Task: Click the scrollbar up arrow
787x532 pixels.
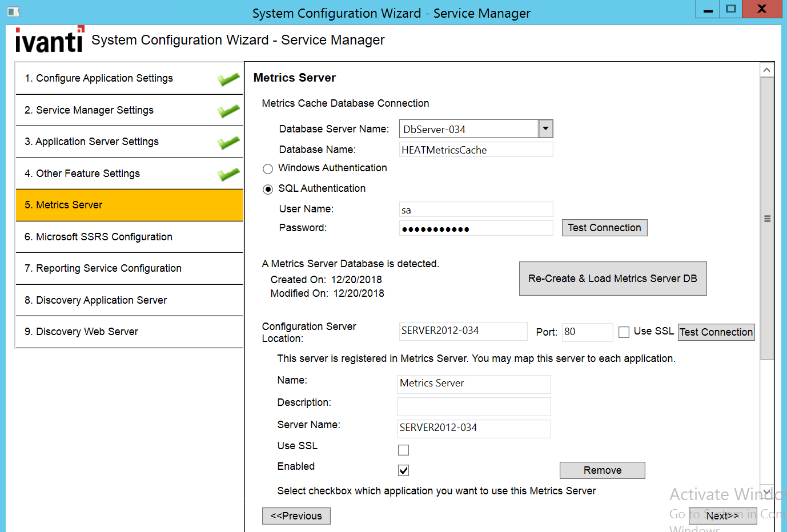Action: click(766, 68)
